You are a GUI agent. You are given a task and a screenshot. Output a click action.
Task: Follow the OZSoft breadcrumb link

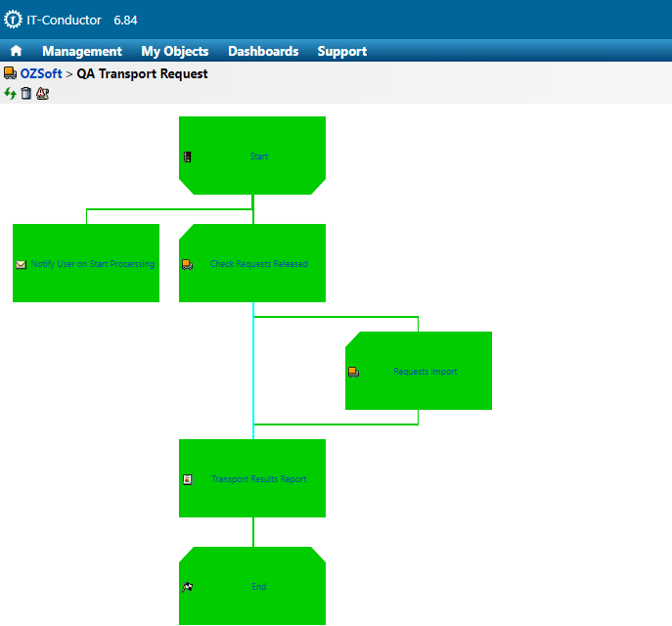(x=41, y=73)
